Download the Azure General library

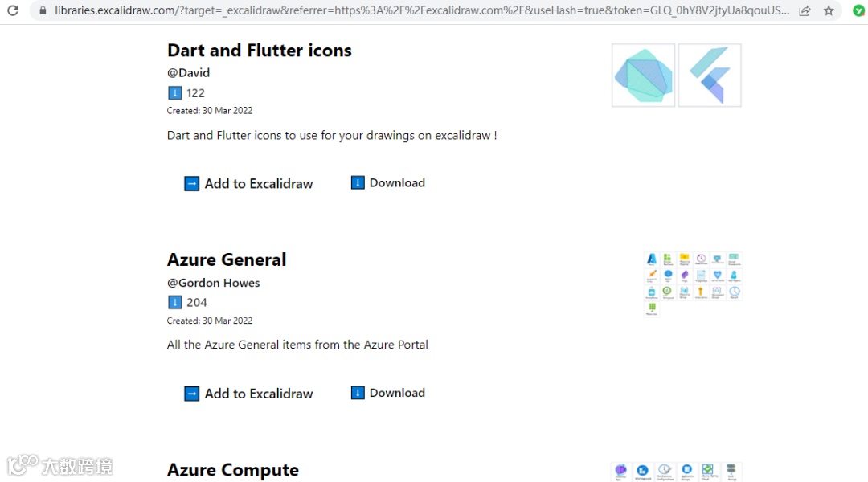point(397,393)
